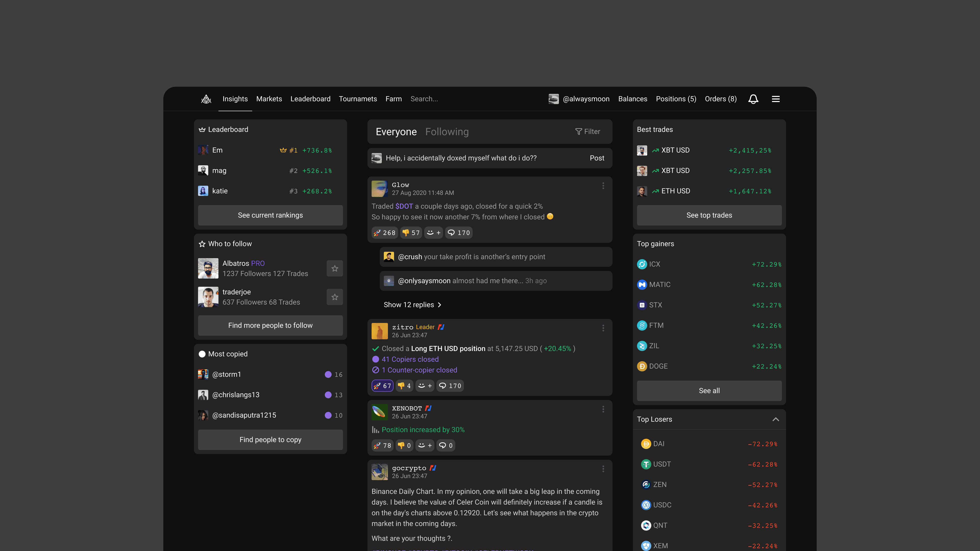Star Albatros to follow

point(335,269)
